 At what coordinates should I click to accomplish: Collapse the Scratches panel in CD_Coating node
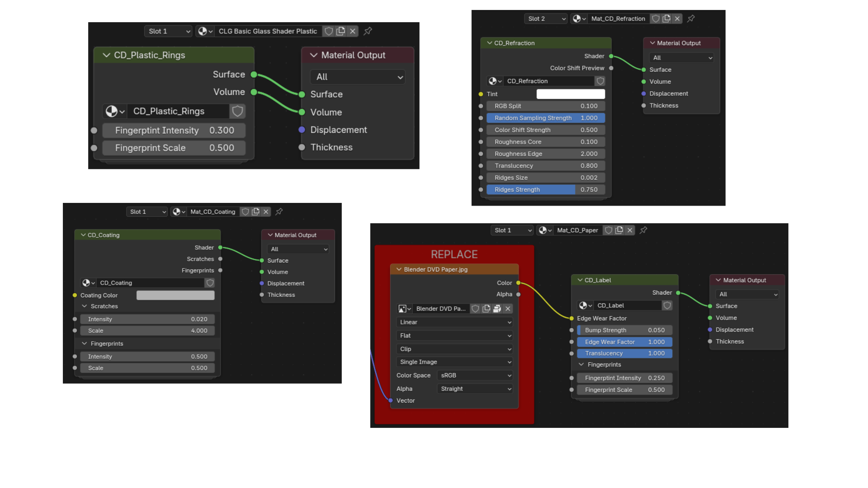(85, 306)
